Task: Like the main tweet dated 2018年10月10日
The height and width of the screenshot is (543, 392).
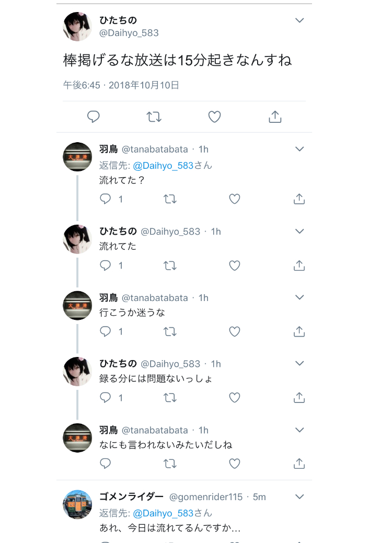Action: (214, 117)
